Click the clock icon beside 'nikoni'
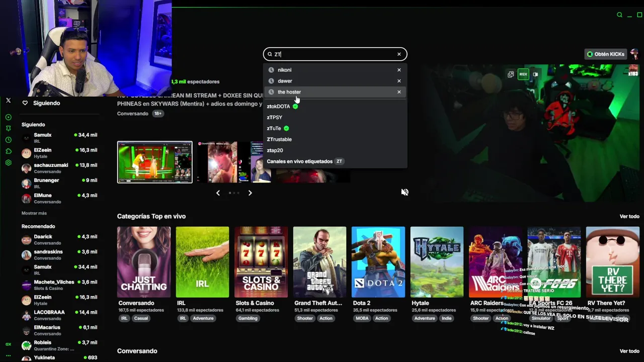Screen dimensions: 644x362 click(x=271, y=70)
